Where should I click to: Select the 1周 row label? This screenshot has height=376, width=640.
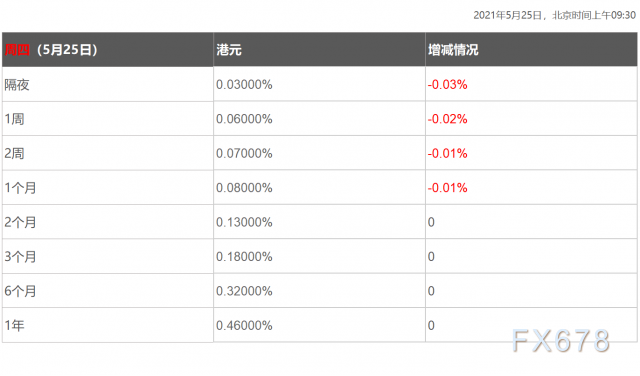(14, 119)
